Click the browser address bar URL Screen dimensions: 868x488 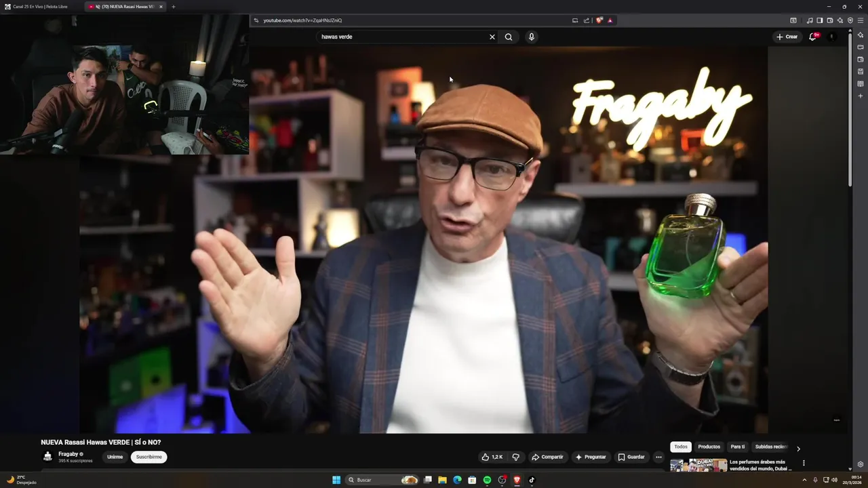(302, 20)
